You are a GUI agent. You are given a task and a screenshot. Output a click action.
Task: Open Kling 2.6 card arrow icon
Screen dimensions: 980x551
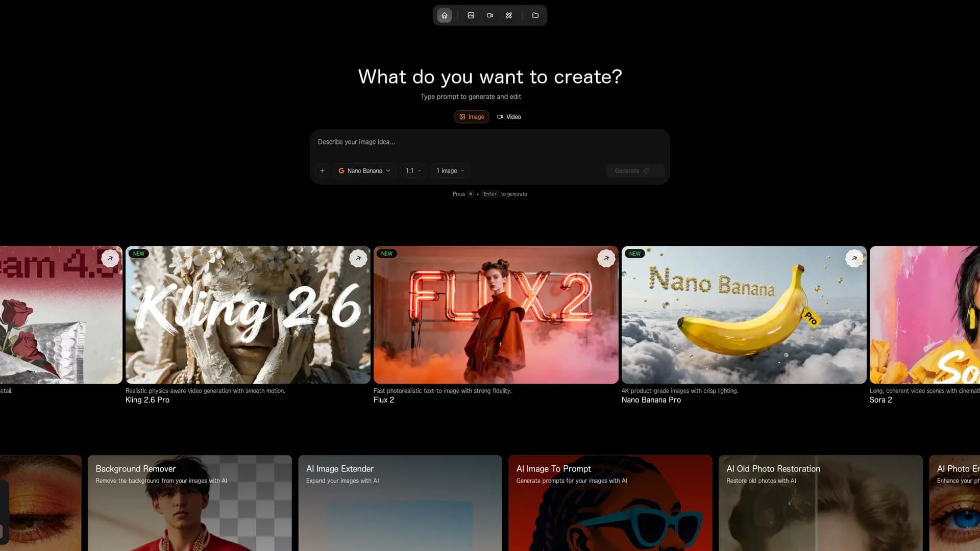click(x=358, y=258)
